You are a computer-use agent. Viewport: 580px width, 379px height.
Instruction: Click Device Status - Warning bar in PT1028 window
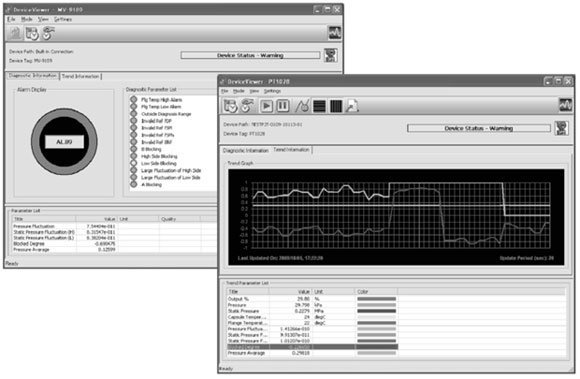pos(479,128)
